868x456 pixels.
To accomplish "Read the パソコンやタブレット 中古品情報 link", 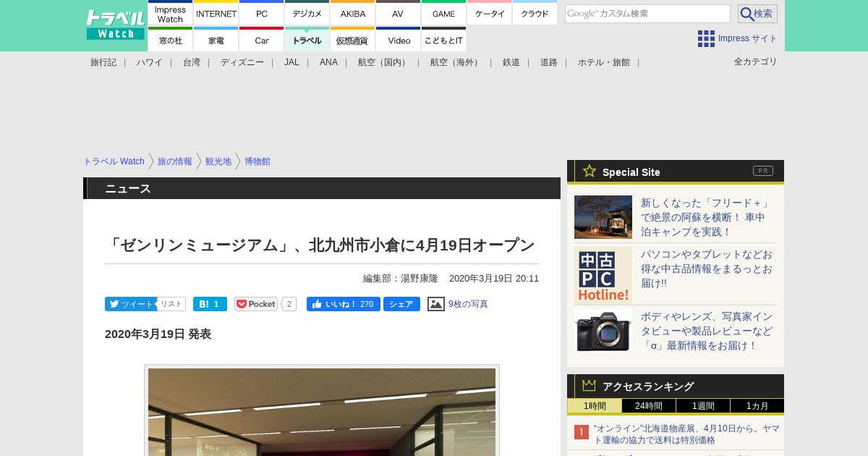I will 707,269.
